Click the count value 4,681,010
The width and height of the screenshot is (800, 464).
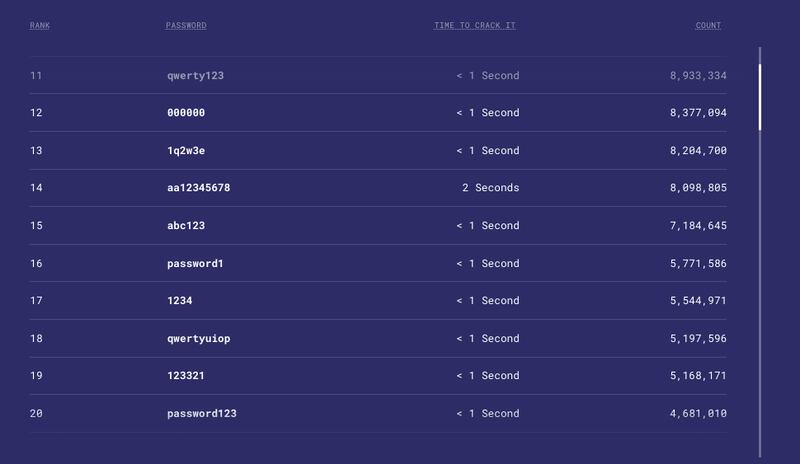[x=698, y=413]
